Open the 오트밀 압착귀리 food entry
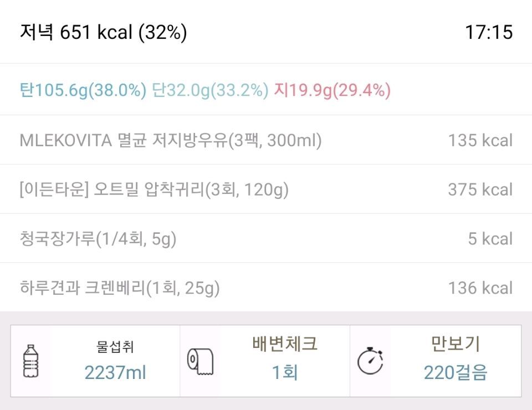Viewport: 532px width, 410px height. point(154,189)
